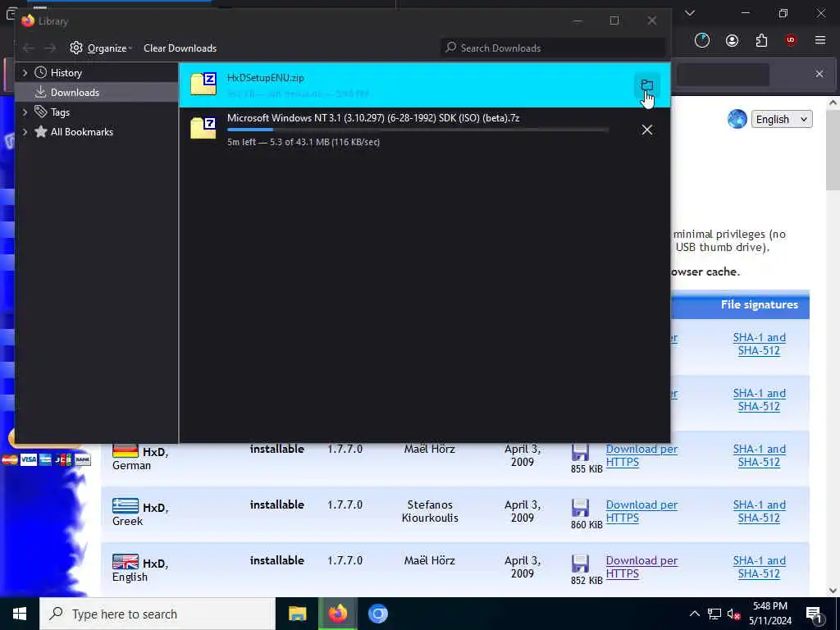Click the globe icon beside language selector
This screenshot has width=840, height=630.
737,119
